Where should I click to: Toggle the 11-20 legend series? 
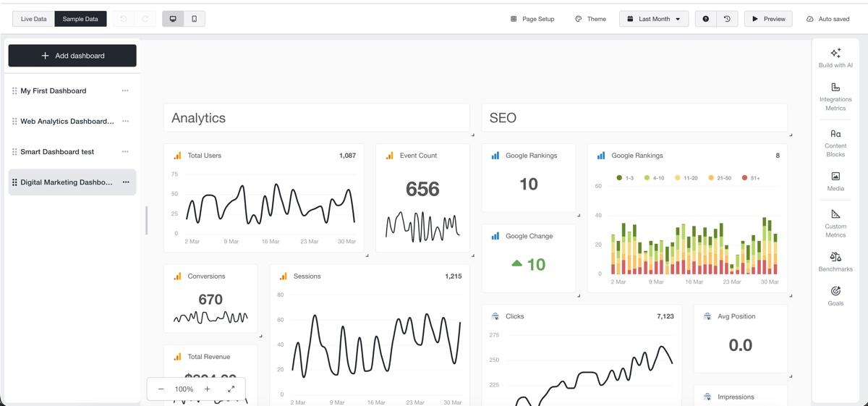pos(686,178)
